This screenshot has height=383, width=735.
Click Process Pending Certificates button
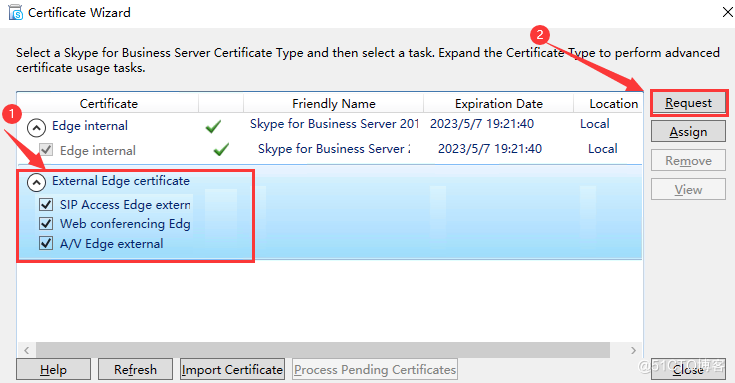(375, 369)
